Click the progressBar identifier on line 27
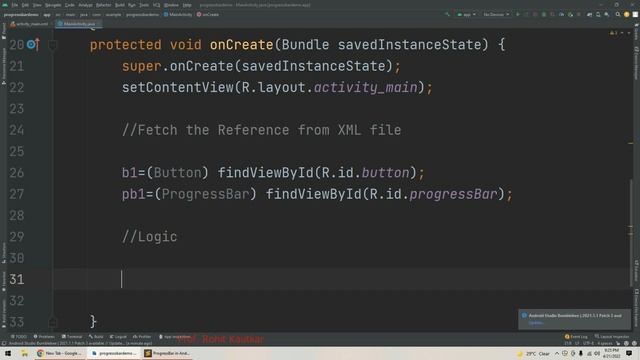The height and width of the screenshot is (360, 640). tap(453, 194)
